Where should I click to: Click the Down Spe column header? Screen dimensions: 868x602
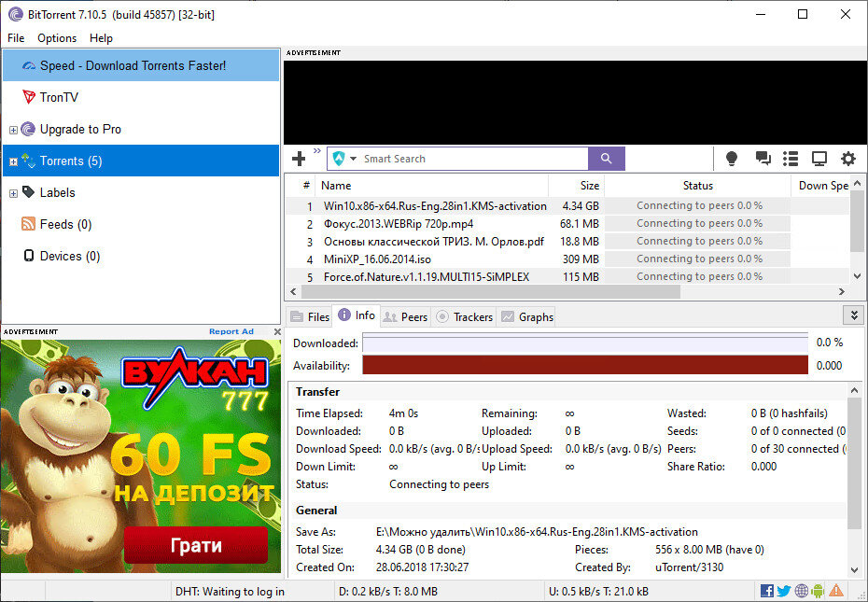point(822,186)
